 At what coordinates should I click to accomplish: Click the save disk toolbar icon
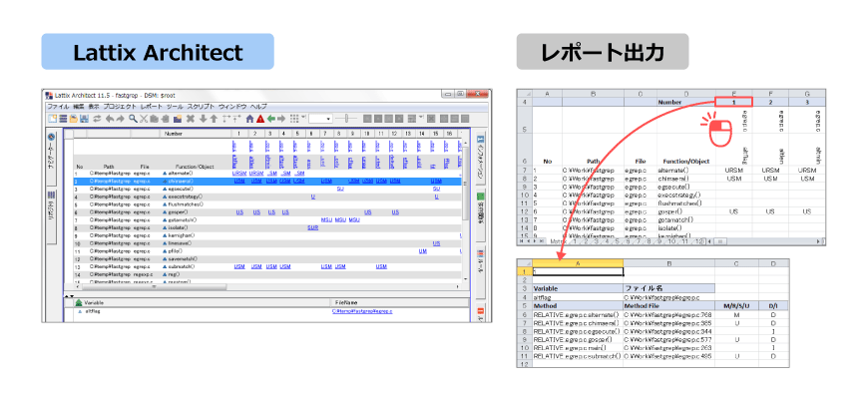[84, 119]
